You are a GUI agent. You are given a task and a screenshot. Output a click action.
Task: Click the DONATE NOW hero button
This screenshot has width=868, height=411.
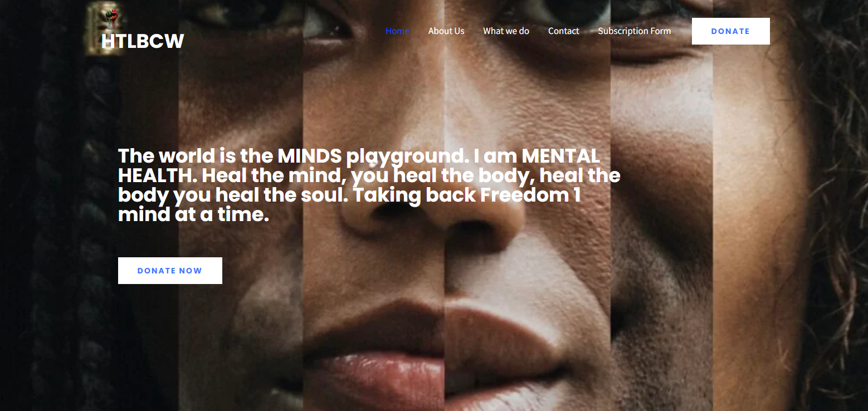pyautogui.click(x=170, y=271)
